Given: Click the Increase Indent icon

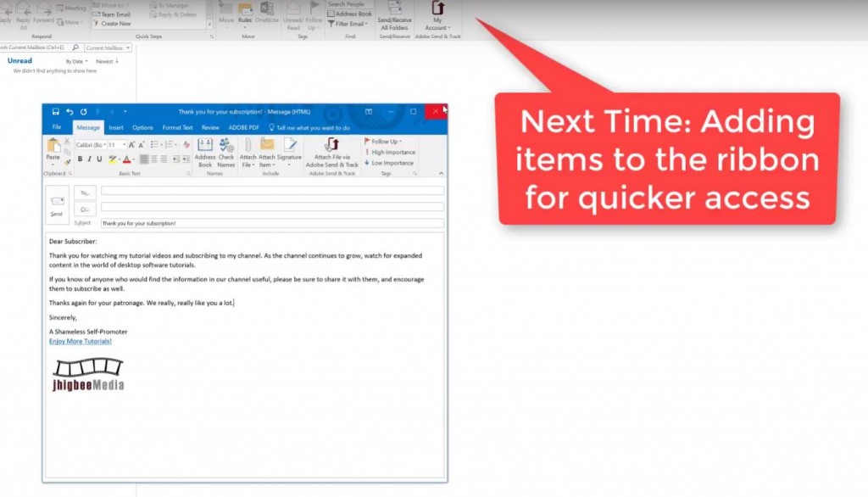Looking at the screenshot, I should pos(186,159).
